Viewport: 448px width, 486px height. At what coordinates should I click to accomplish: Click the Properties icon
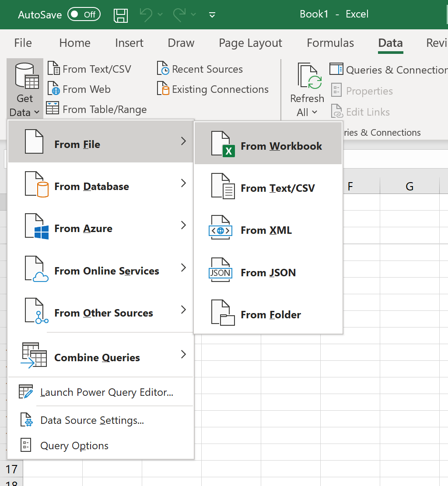(336, 90)
